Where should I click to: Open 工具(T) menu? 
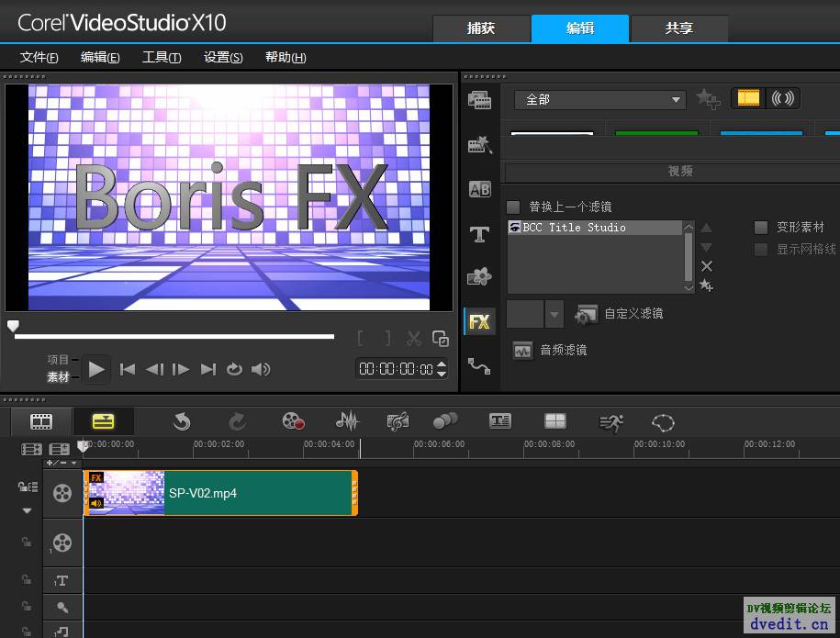tap(162, 57)
